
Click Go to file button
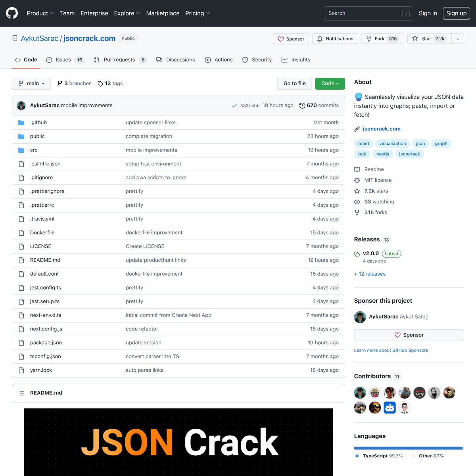294,84
